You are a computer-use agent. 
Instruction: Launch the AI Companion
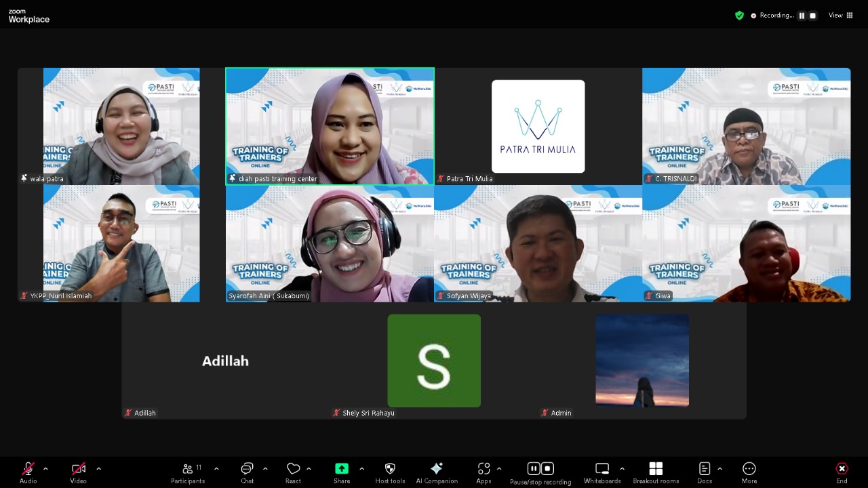click(x=437, y=472)
